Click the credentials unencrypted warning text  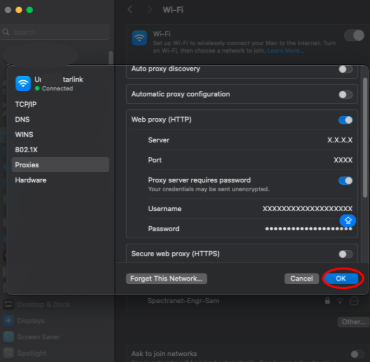point(208,189)
